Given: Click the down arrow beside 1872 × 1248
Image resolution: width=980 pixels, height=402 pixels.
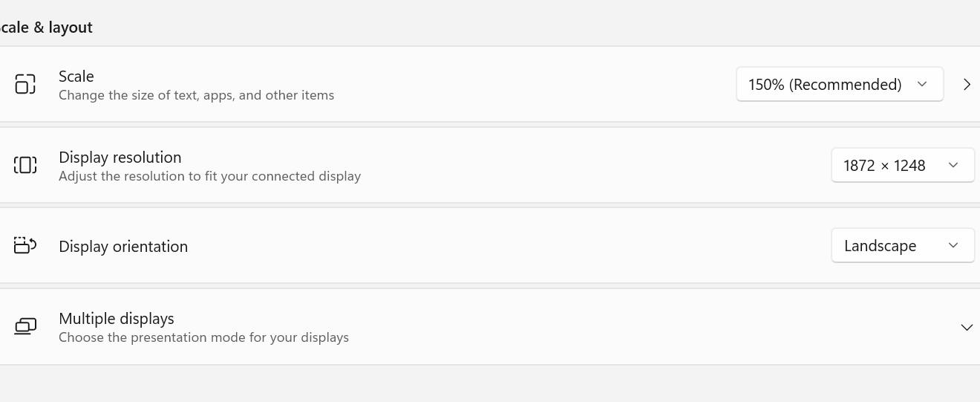Looking at the screenshot, I should point(953,165).
